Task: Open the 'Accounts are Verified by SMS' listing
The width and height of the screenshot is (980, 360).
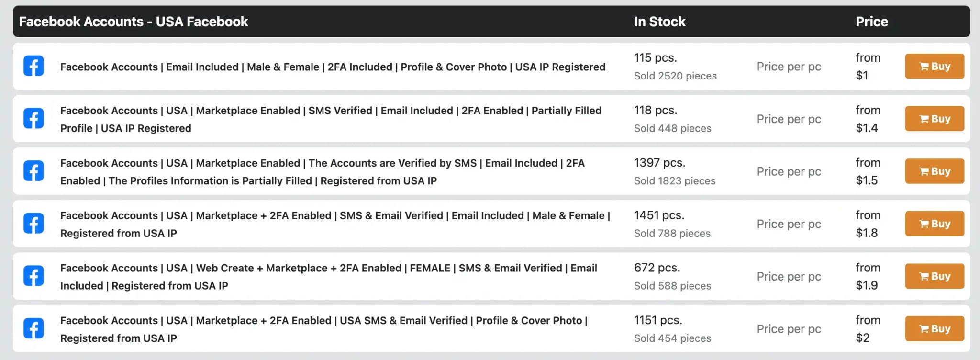Action: tap(323, 172)
